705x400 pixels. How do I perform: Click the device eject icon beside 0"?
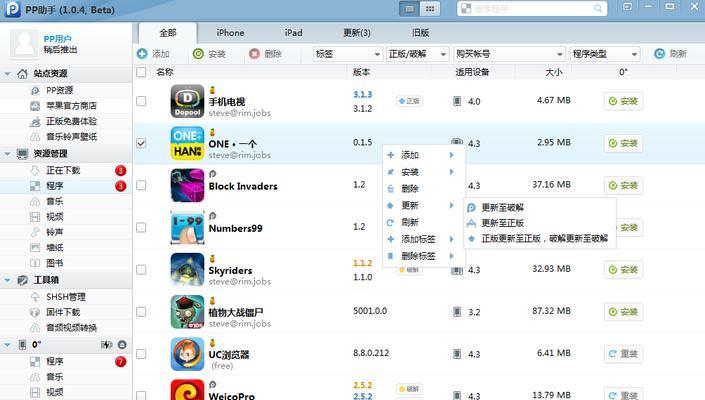coord(122,345)
